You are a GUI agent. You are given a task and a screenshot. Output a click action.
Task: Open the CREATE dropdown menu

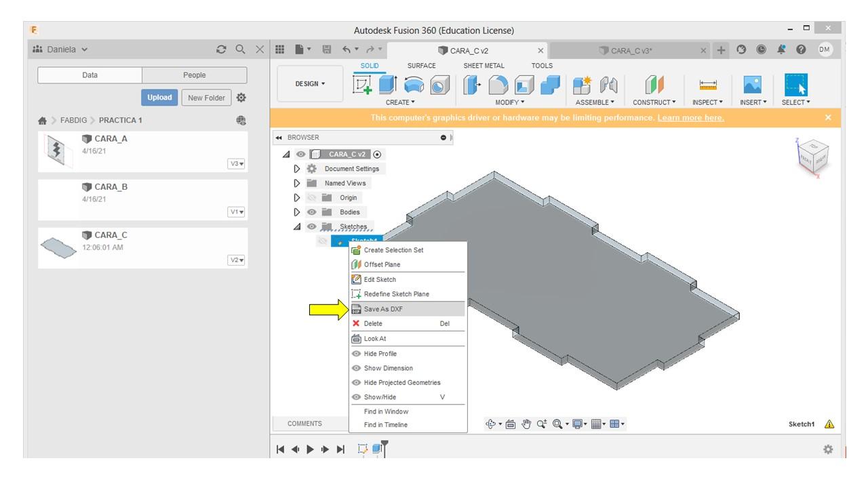tap(400, 102)
